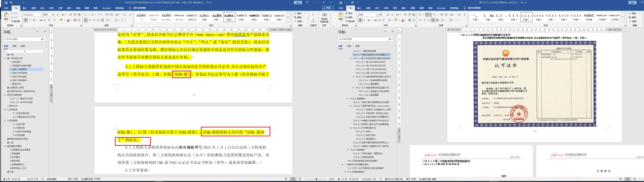Click the Phonetic Guide (wén) icon in the right window

point(410,15)
